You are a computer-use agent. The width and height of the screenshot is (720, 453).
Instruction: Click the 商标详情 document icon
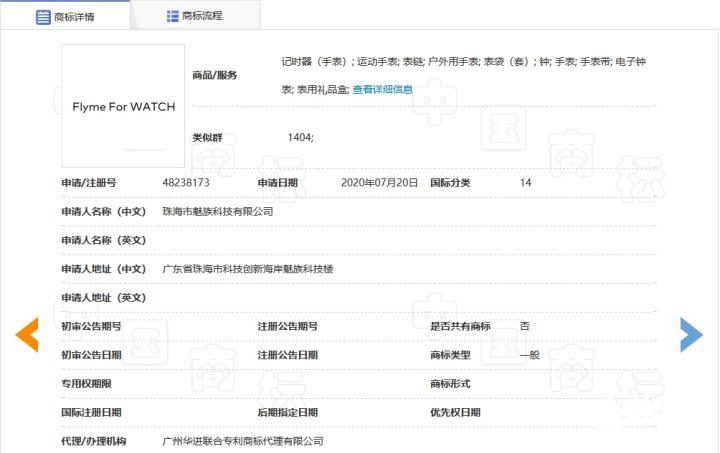[x=43, y=17]
